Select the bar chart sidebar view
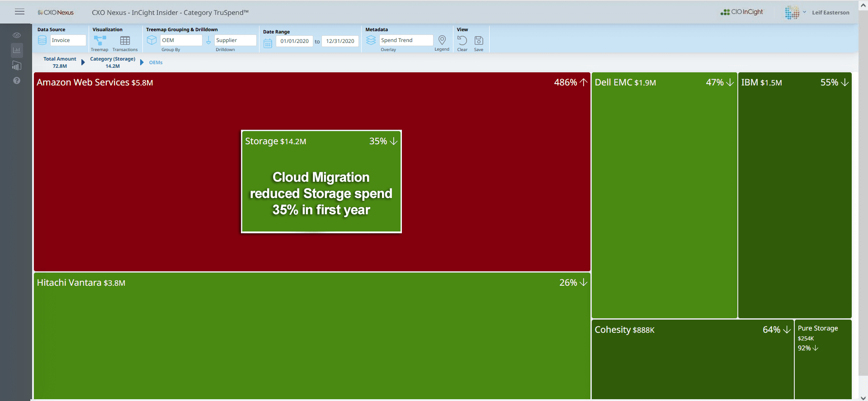Viewport: 868px width, 401px height. (17, 50)
